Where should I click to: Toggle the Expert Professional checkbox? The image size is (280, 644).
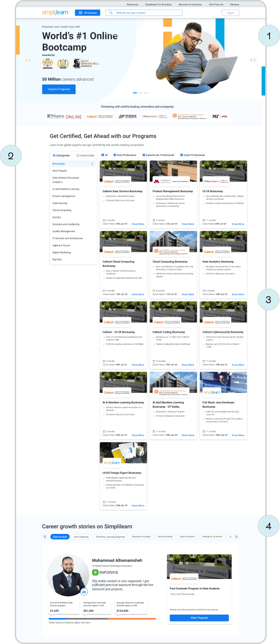point(181,155)
